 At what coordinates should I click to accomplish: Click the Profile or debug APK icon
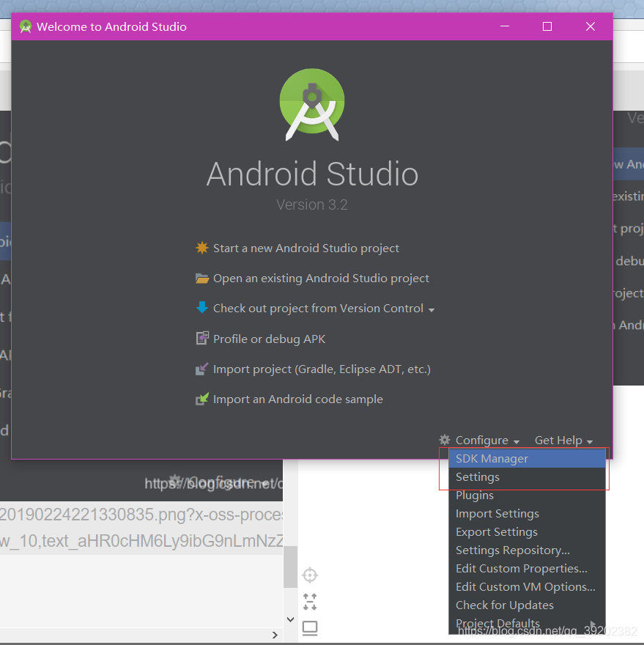pos(202,338)
